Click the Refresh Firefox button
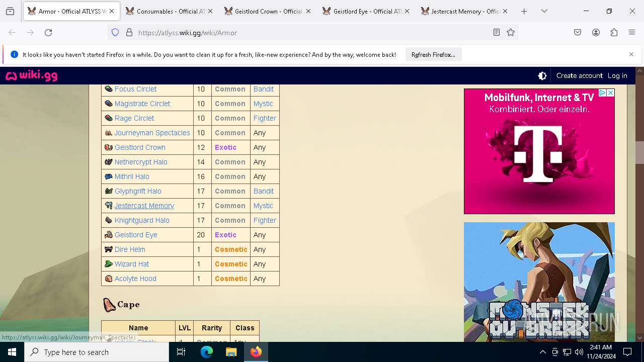 (433, 55)
